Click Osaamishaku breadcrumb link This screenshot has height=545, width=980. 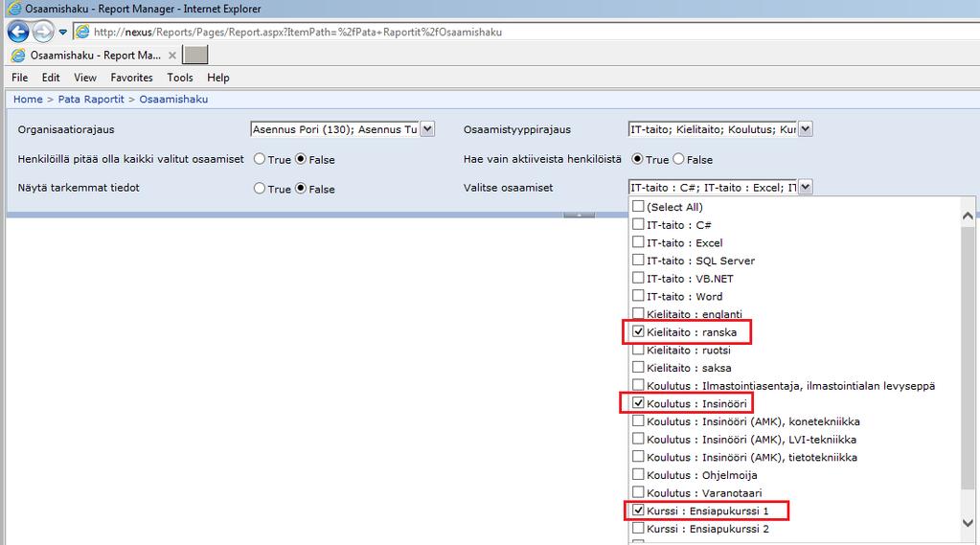click(x=173, y=100)
